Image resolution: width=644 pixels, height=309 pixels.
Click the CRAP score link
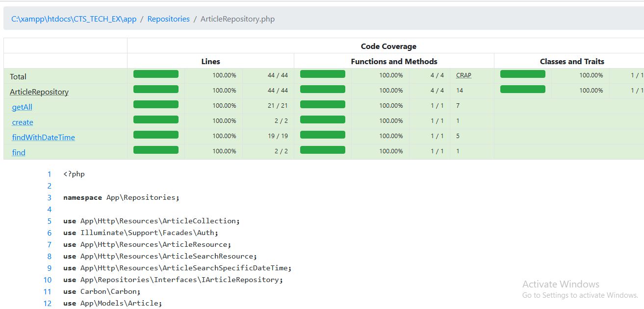(464, 75)
